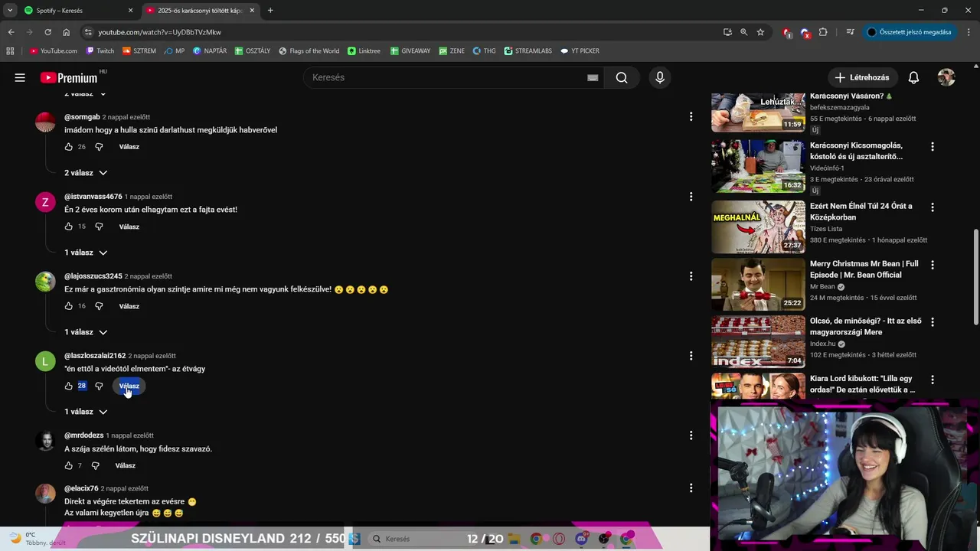
Task: Reply to @sormgab with Válasz button
Action: pos(129,147)
